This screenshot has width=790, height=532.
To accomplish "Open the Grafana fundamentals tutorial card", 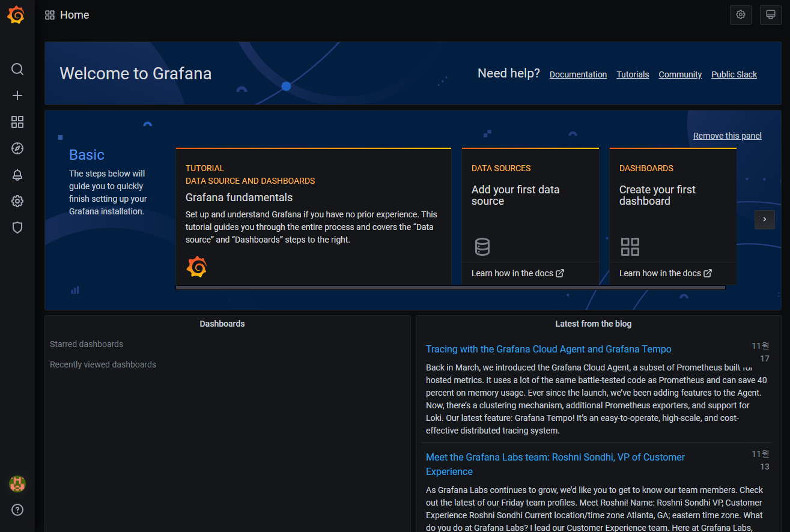I will (314, 216).
